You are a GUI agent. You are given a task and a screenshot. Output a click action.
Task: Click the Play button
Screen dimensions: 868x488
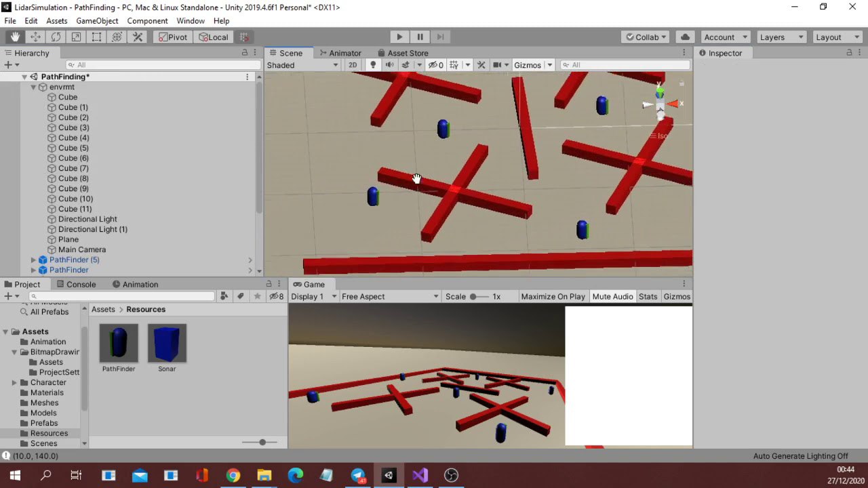click(x=399, y=37)
